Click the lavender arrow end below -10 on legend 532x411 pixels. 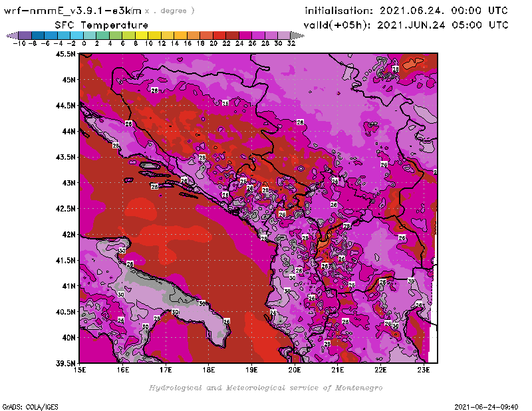12,35
